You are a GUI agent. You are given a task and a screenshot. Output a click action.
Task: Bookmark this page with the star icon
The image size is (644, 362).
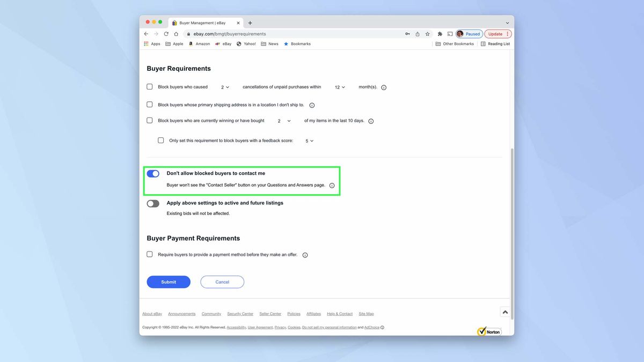tap(428, 34)
